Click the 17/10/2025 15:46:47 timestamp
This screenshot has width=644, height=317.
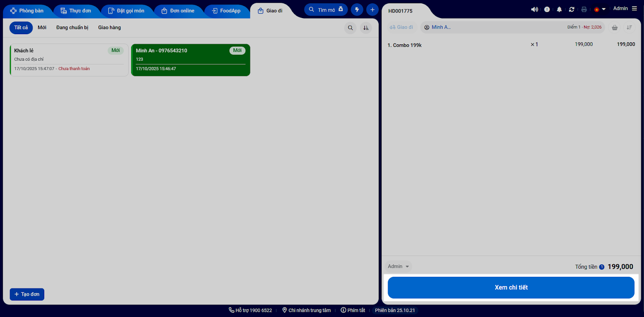[x=156, y=69]
